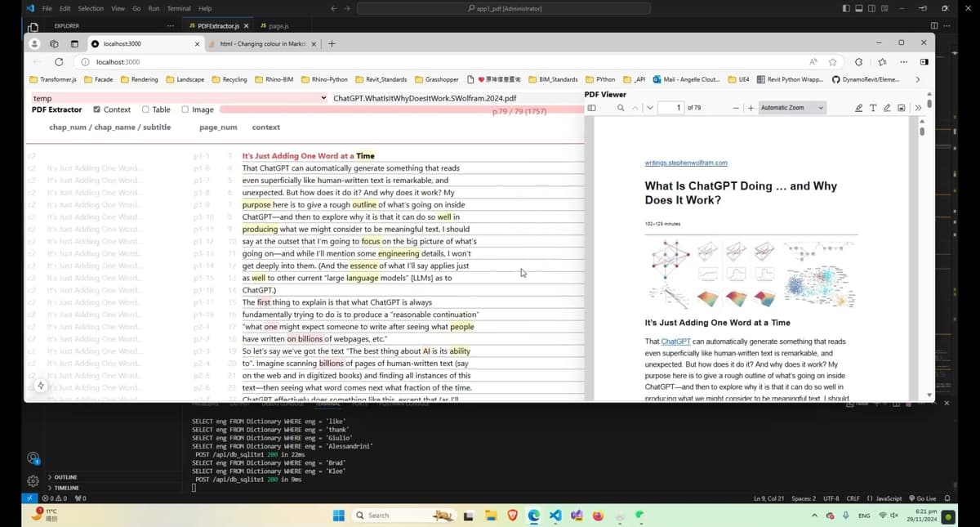Open a new browser tab

click(x=332, y=43)
